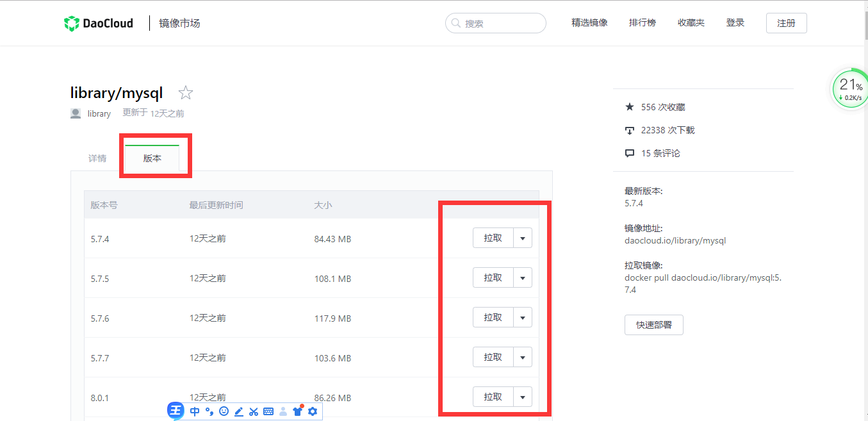Open the virtual keyboard from the input toolbar
The width and height of the screenshot is (868, 421).
(268, 411)
